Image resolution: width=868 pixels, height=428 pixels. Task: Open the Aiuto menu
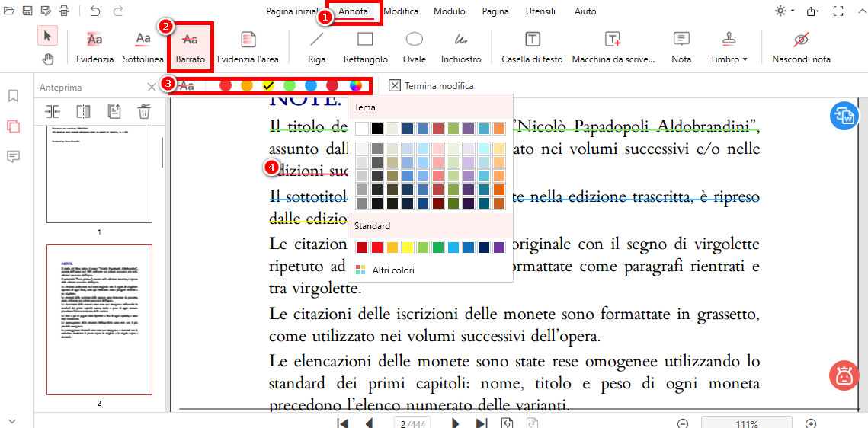(585, 11)
